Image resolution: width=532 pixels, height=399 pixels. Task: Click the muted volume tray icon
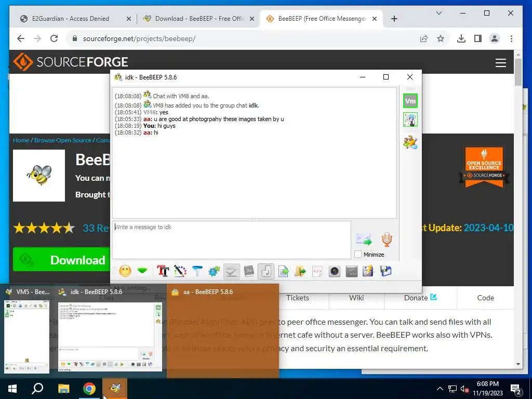pos(465,389)
